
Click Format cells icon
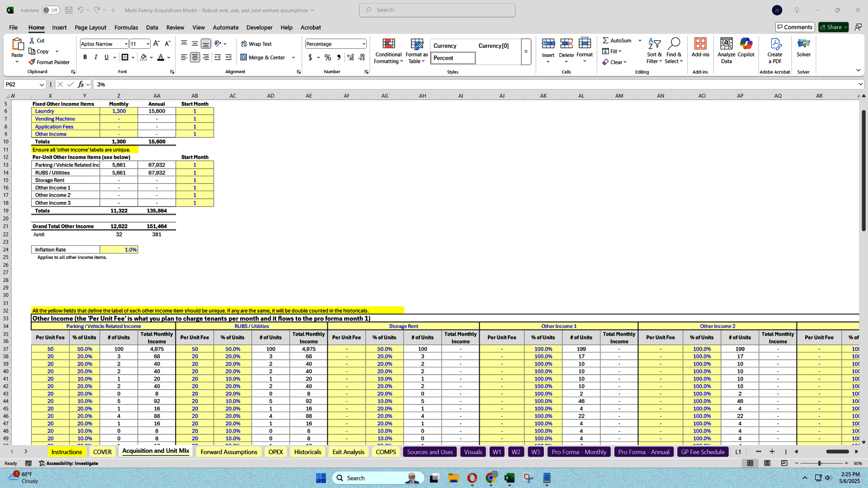click(x=585, y=44)
